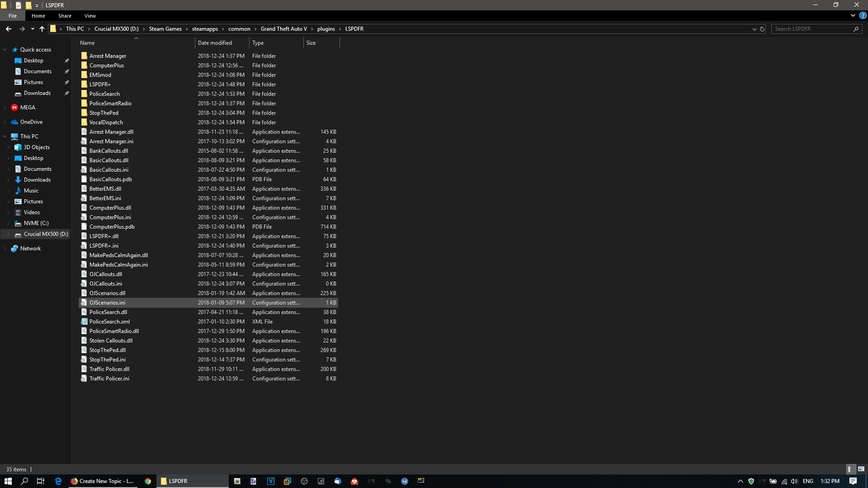Viewport: 868px width, 488px height.
Task: Open the View ribbon tab
Action: click(90, 16)
